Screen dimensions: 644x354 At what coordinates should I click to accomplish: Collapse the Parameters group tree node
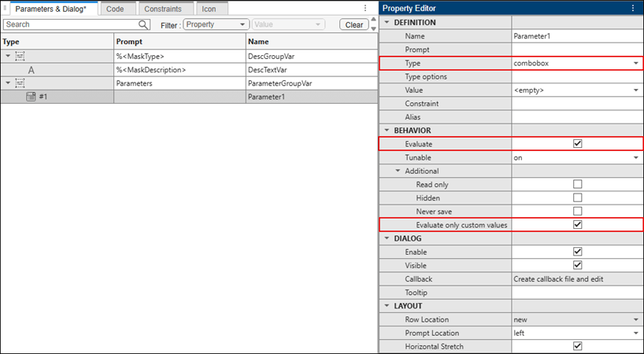point(8,83)
